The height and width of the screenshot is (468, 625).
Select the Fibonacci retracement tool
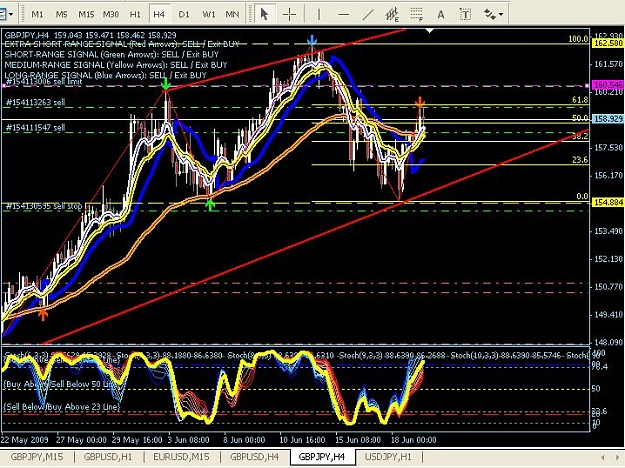pos(417,15)
